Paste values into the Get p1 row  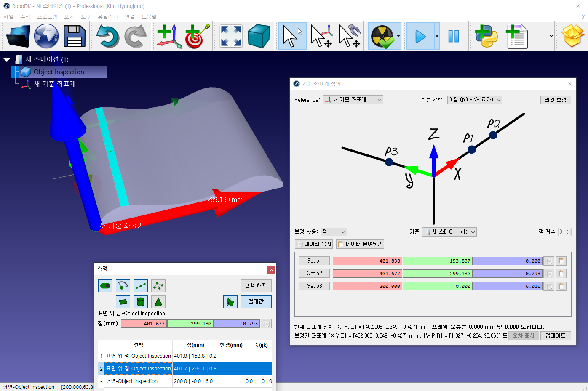pos(561,261)
